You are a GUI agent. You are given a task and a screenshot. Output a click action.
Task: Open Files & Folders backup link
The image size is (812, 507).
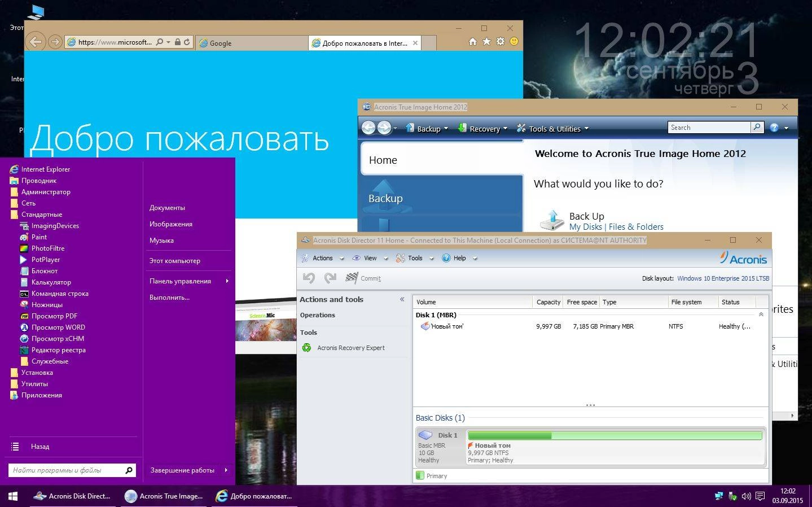[636, 227]
